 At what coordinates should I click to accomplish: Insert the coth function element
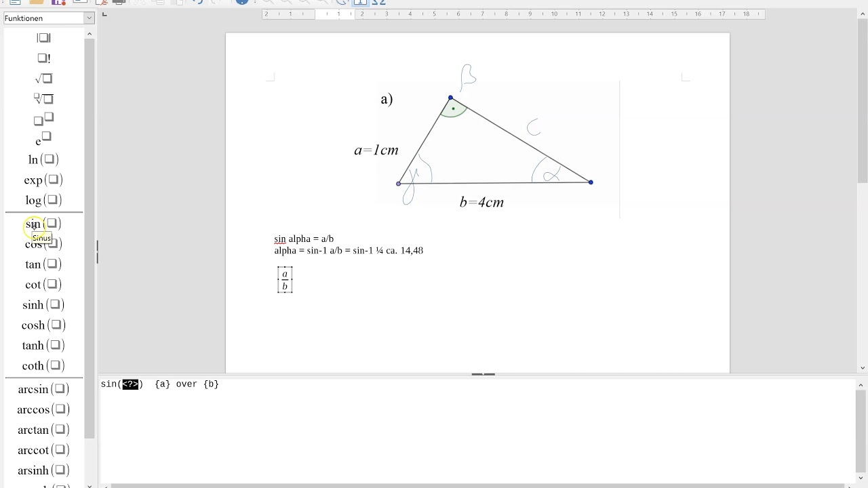tap(43, 366)
